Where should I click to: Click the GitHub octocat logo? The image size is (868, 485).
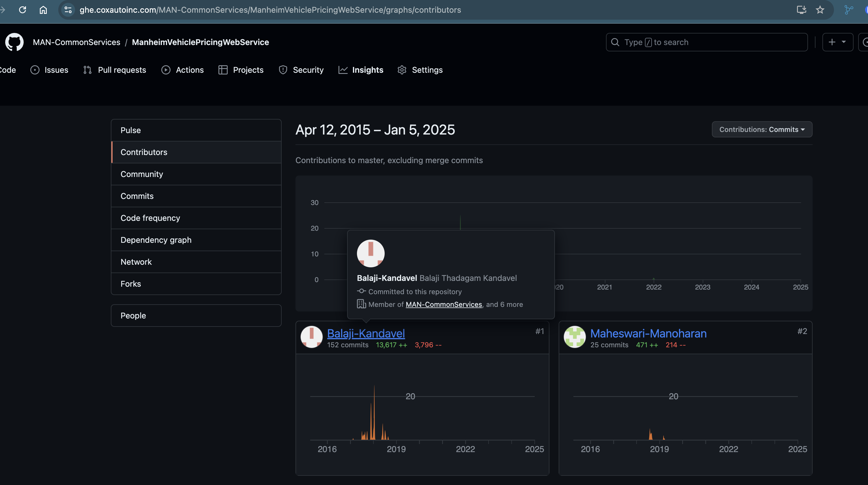click(14, 42)
